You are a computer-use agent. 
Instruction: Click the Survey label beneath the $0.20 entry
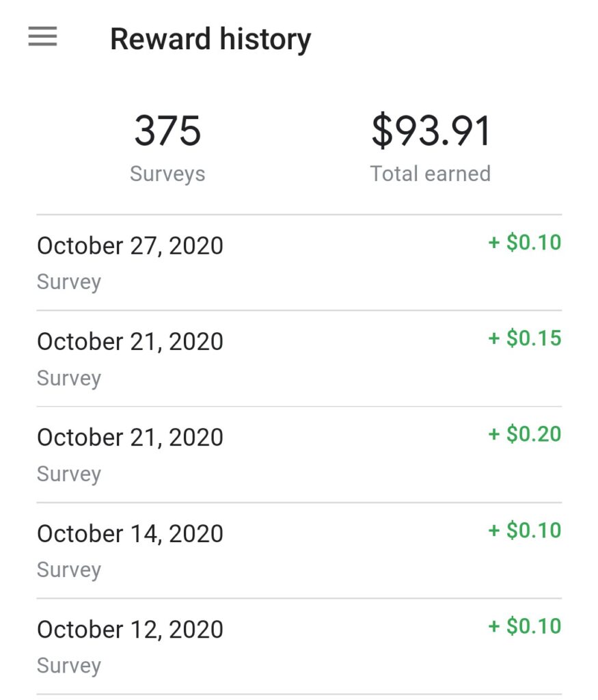[69, 474]
